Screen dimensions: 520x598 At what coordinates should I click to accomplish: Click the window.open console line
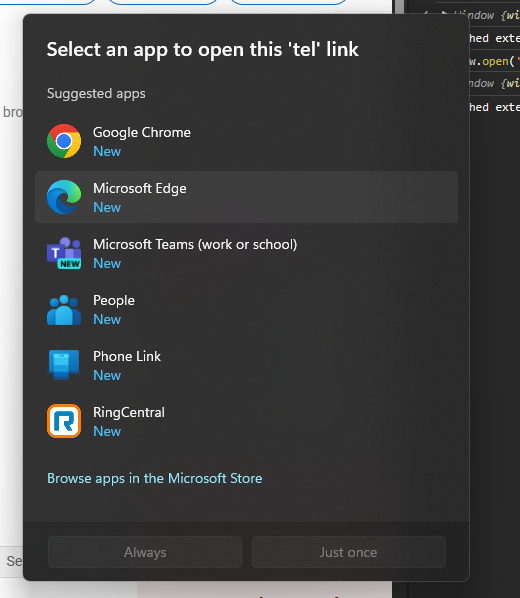click(494, 61)
